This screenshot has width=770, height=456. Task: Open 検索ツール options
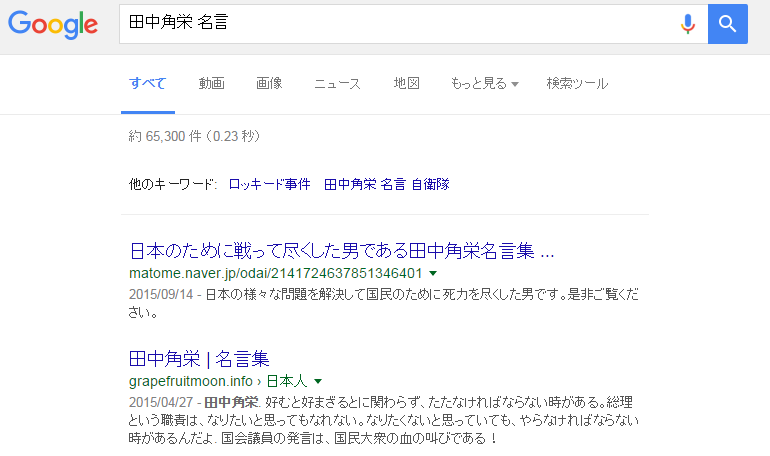coord(577,83)
